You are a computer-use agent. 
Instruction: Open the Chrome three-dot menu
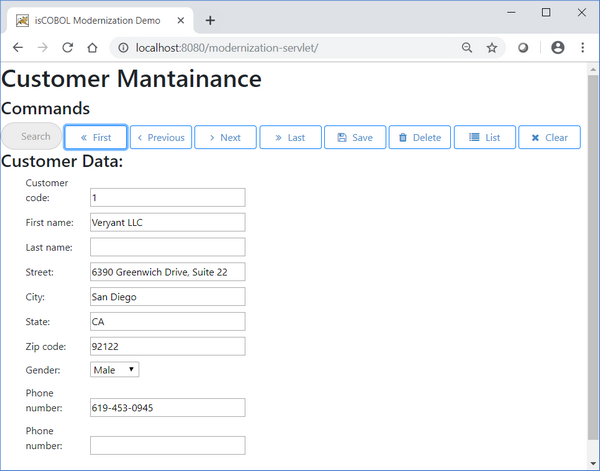click(582, 47)
